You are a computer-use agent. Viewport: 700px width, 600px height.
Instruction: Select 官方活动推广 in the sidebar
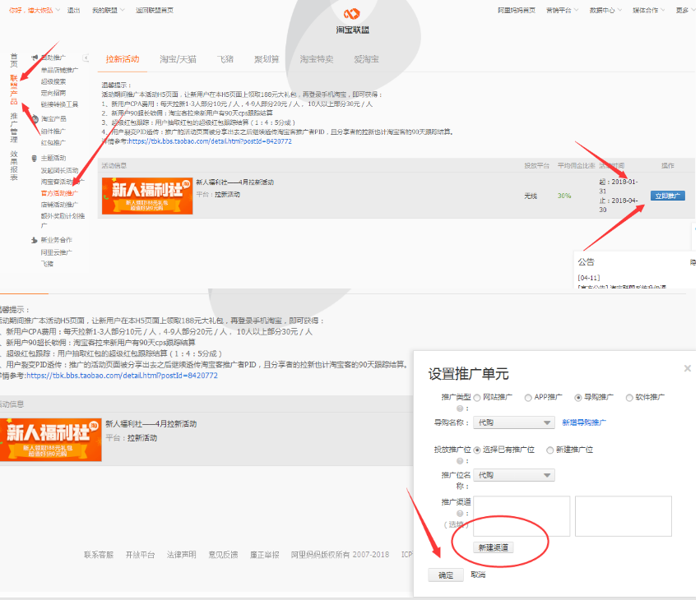click(x=59, y=193)
